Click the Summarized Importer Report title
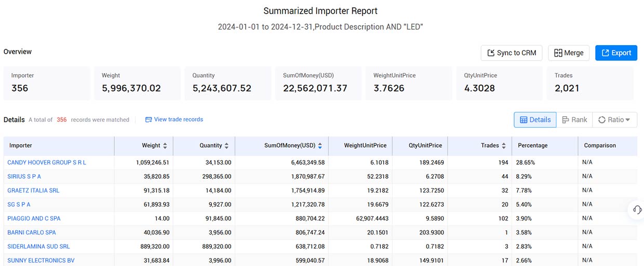 tap(320, 11)
